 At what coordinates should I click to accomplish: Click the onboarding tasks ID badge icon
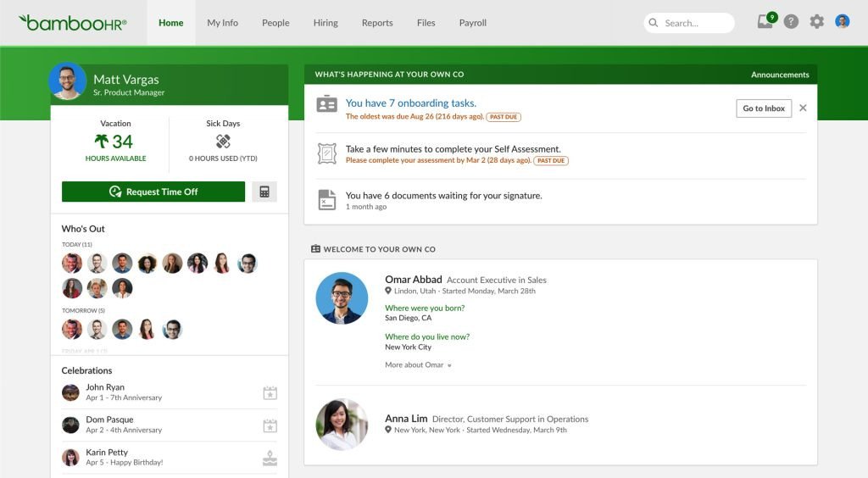pyautogui.click(x=326, y=104)
